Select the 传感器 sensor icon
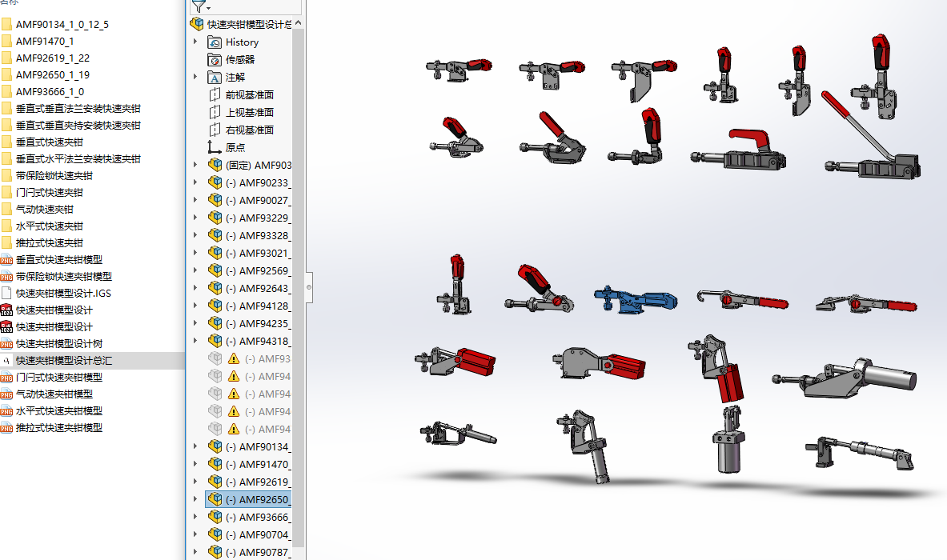947x560 pixels. pos(215,59)
